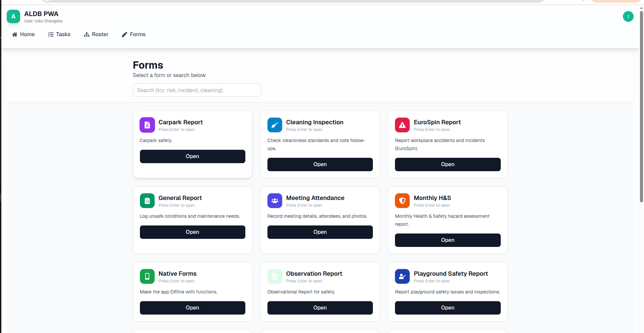This screenshot has height=333, width=644.
Task: Click the Native Forms mobile phone icon
Action: click(x=147, y=276)
